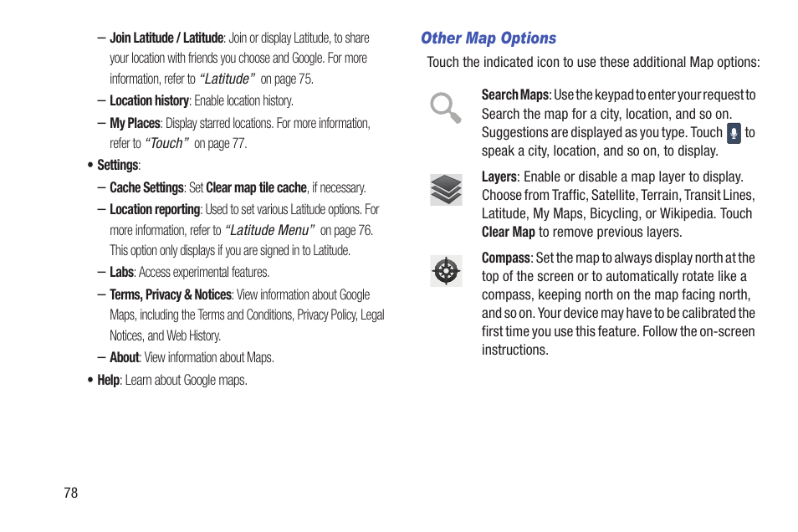Open the "Touch" page 77 reference
This screenshot has height=532, width=798.
[166, 144]
